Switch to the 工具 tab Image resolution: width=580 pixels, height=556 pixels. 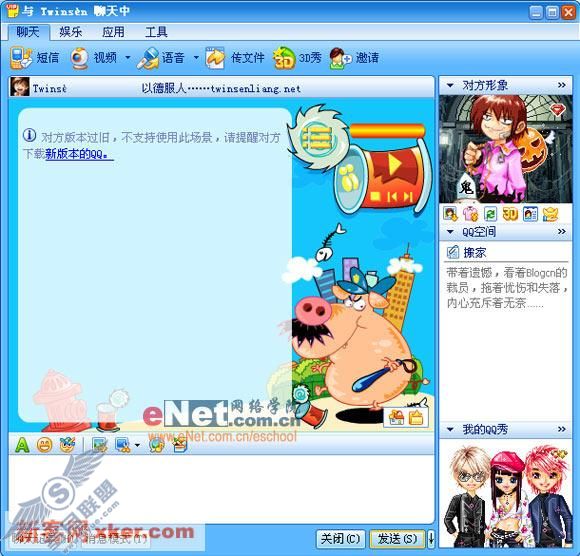(156, 32)
